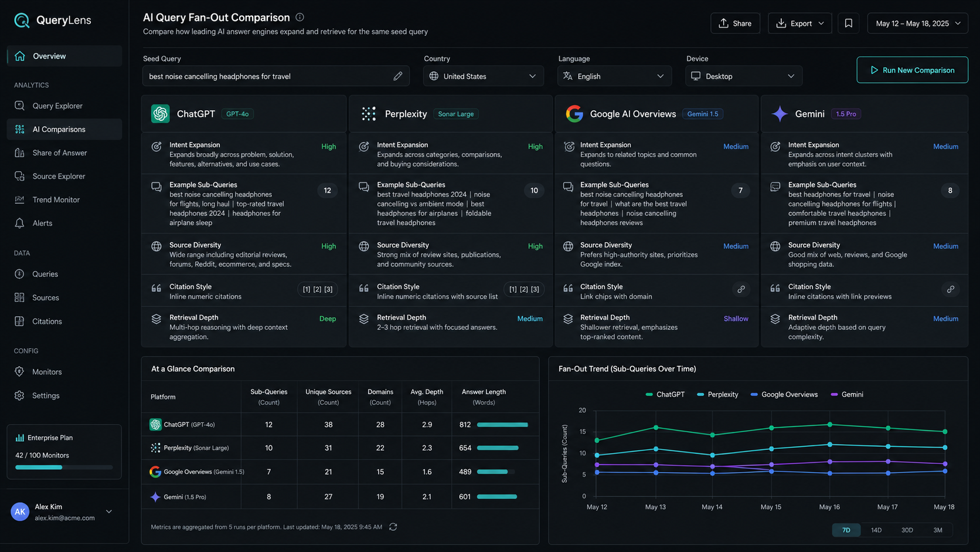The height and width of the screenshot is (552, 980).
Task: Click ChatGPT sub-queries count badge 12
Action: point(327,190)
